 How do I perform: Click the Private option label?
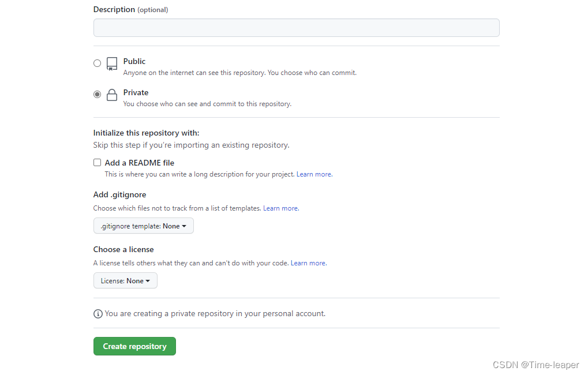[136, 92]
